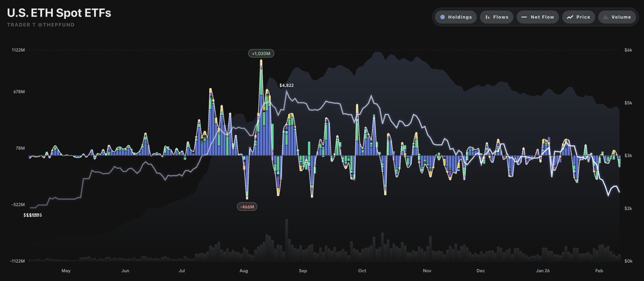This screenshot has width=644, height=281.
Task: Click the $6k price axis label
Action: pos(627,50)
